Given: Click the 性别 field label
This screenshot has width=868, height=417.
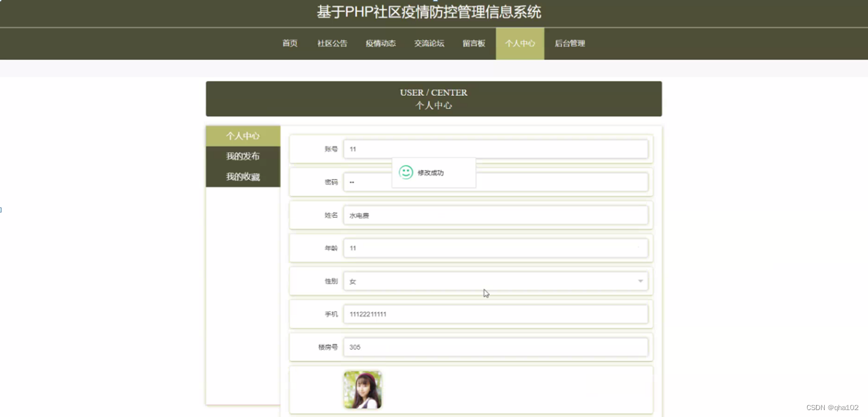Looking at the screenshot, I should pyautogui.click(x=331, y=282).
